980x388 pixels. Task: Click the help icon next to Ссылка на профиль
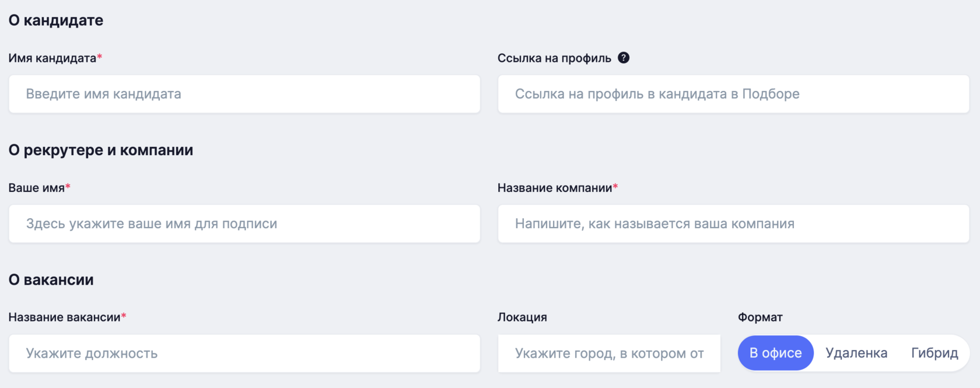[624, 57]
